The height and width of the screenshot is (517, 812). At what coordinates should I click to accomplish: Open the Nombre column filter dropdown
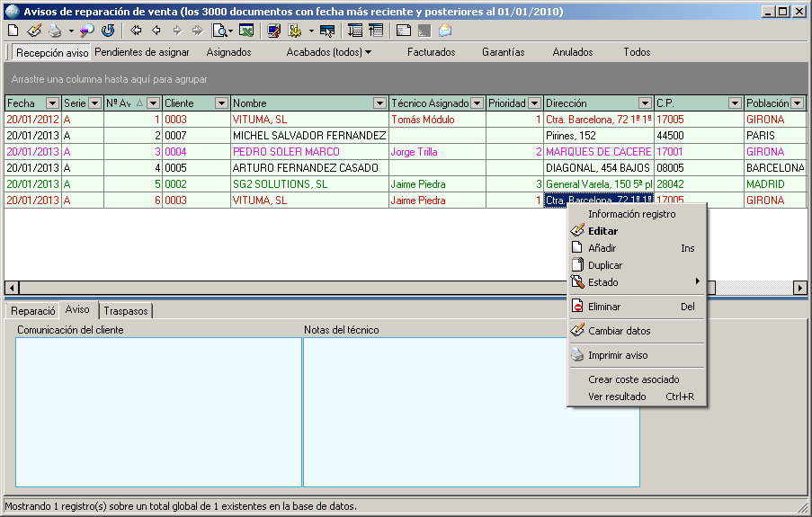point(380,103)
